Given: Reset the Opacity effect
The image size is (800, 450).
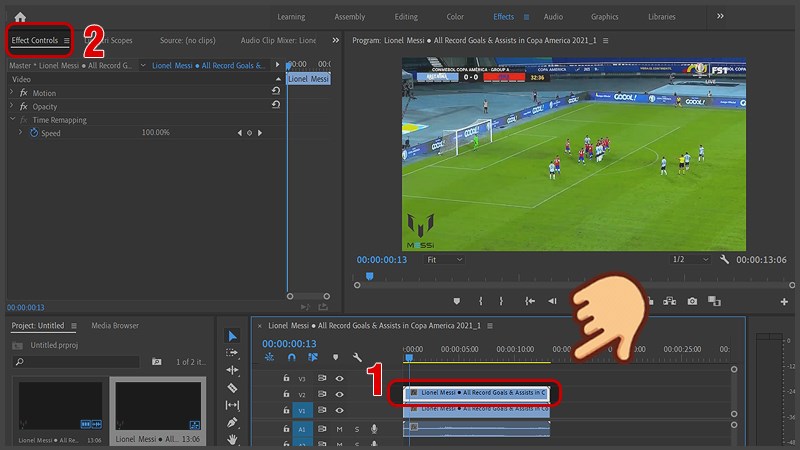Looking at the screenshot, I should 276,104.
